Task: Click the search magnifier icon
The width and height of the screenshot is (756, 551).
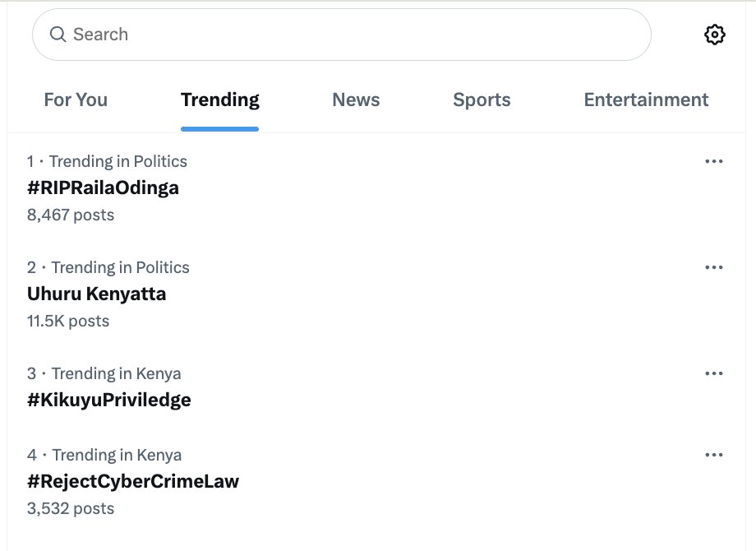Action: coord(58,35)
